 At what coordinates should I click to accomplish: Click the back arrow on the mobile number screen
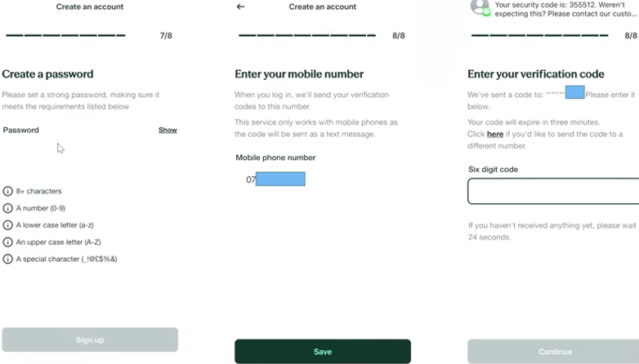(240, 7)
